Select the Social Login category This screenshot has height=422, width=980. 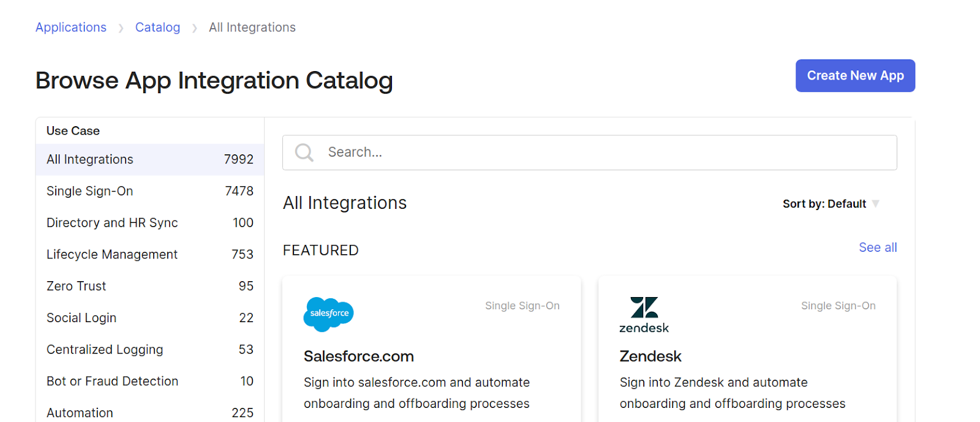81,318
